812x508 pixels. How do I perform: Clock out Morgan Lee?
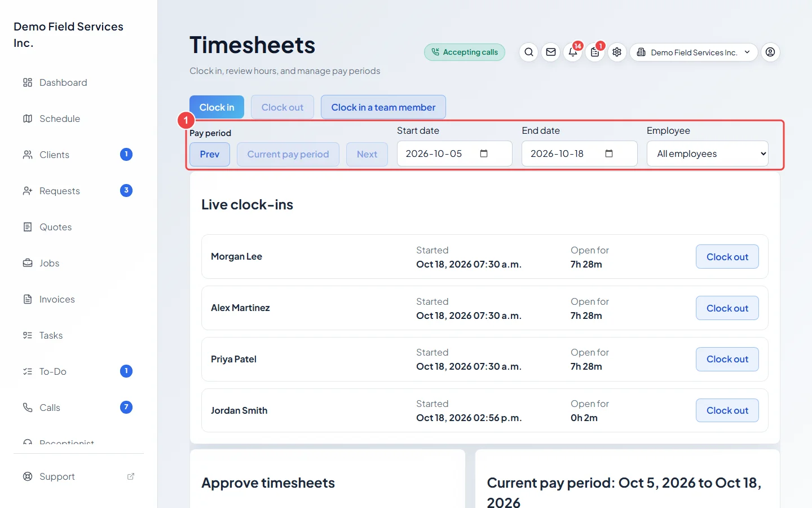coord(727,257)
